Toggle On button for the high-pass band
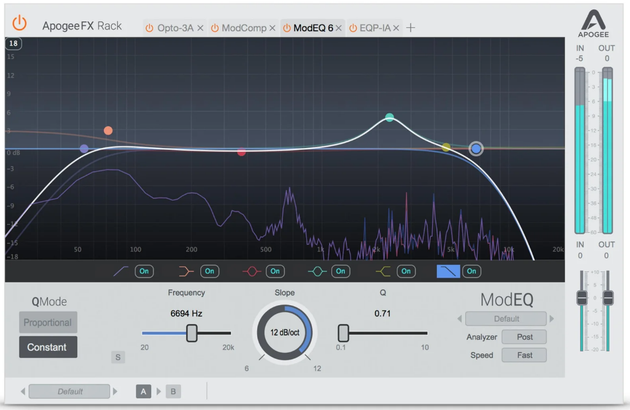The width and height of the screenshot is (630, 410). pyautogui.click(x=144, y=271)
